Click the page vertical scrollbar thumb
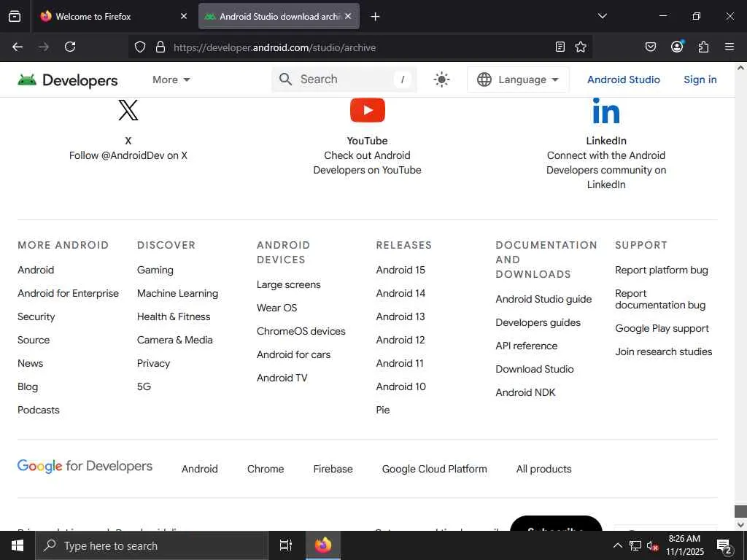The width and height of the screenshot is (747, 560). pyautogui.click(x=740, y=511)
